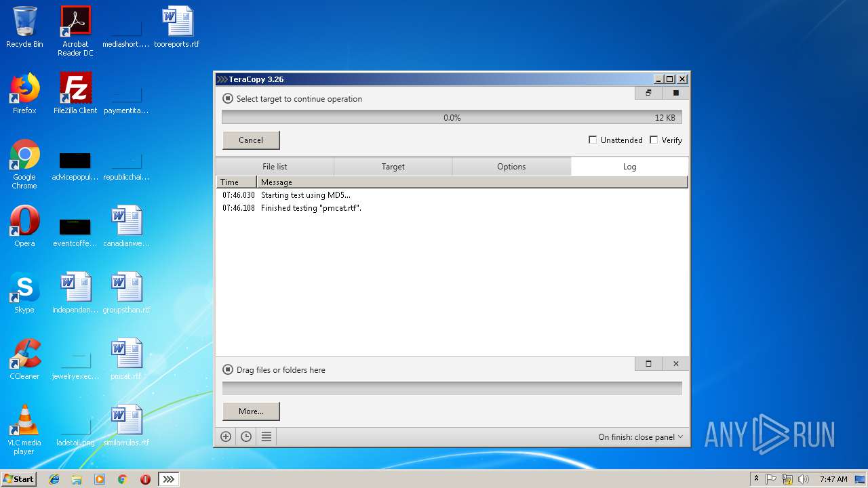The image size is (868, 488).
Task: Select the canadianwe document icon
Action: pos(126,226)
